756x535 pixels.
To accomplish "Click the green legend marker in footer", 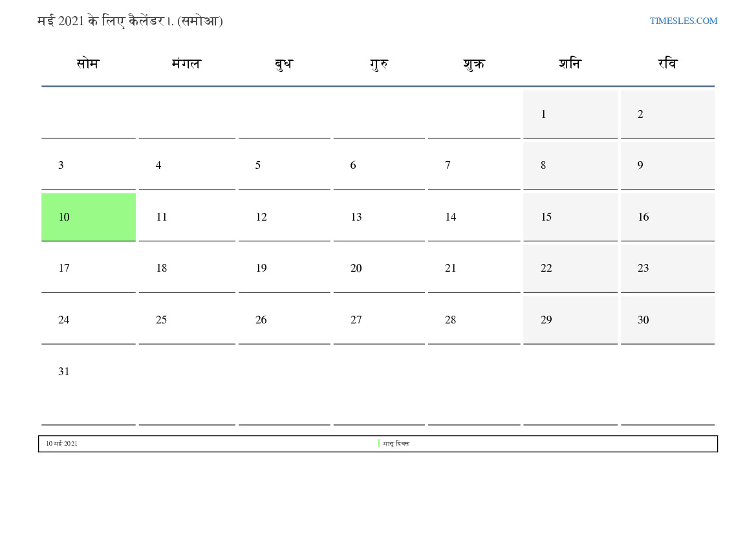I will click(379, 444).
